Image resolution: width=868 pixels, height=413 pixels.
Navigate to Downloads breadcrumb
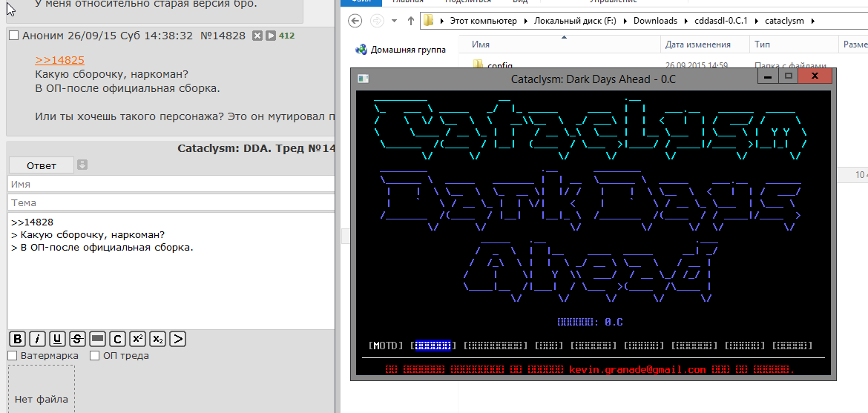(x=655, y=21)
